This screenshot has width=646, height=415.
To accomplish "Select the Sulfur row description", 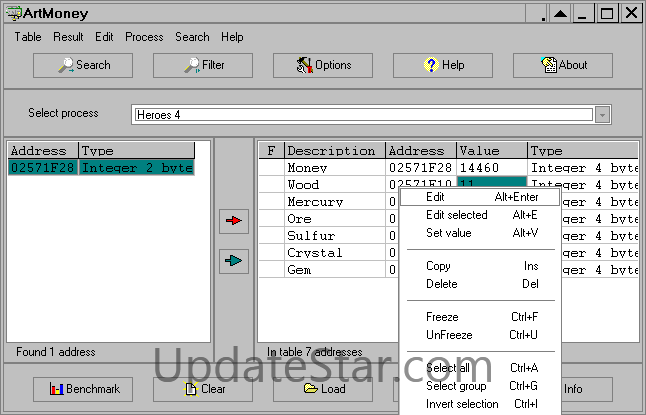I will tap(335, 235).
